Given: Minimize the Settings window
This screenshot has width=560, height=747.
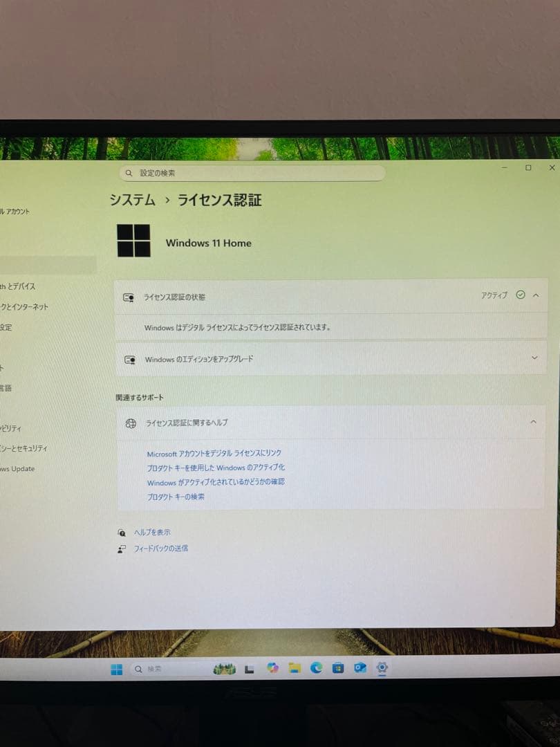Looking at the screenshot, I should 504,167.
